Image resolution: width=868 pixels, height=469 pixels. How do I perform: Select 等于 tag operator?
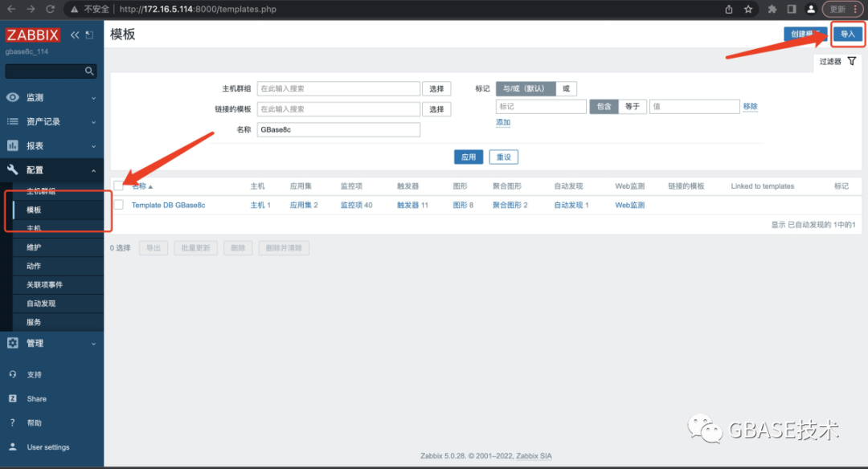coord(633,106)
